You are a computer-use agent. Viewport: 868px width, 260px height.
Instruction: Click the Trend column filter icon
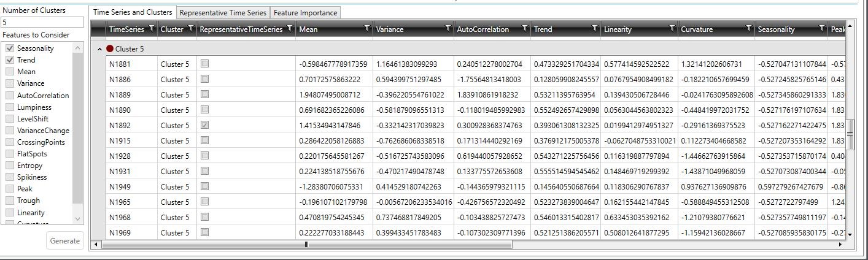pos(595,28)
